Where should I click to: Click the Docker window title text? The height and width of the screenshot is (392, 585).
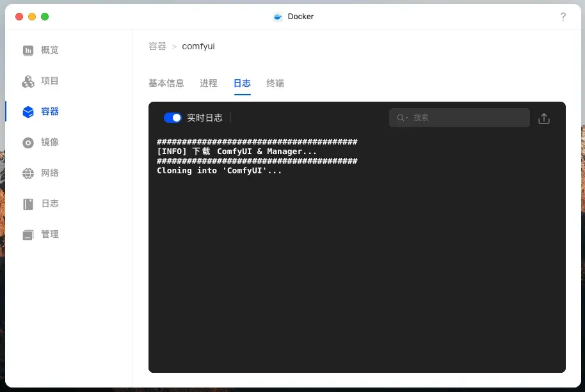(x=301, y=17)
